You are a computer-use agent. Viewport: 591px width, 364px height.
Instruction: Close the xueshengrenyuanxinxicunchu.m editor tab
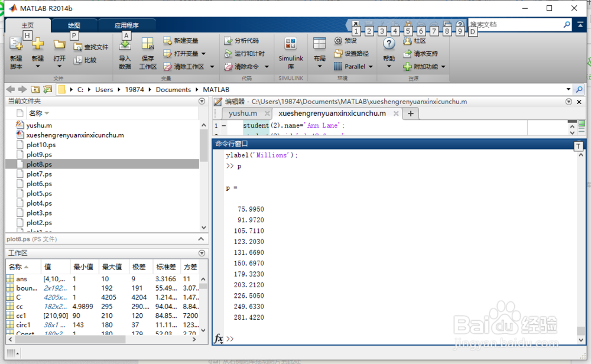[x=396, y=113]
